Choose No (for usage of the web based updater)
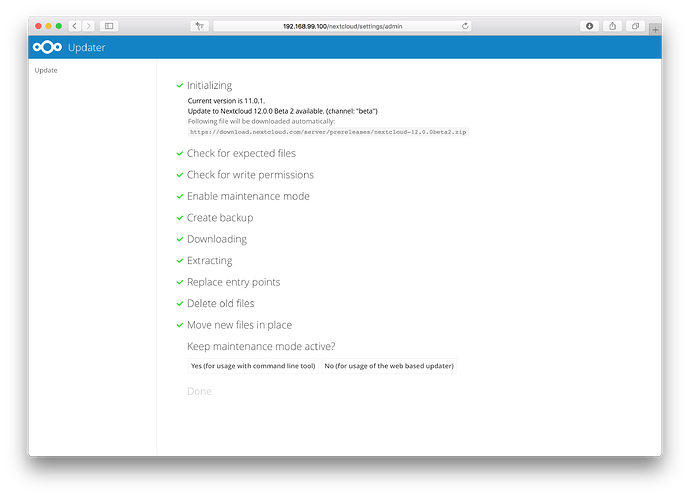690x497 pixels. coord(389,366)
